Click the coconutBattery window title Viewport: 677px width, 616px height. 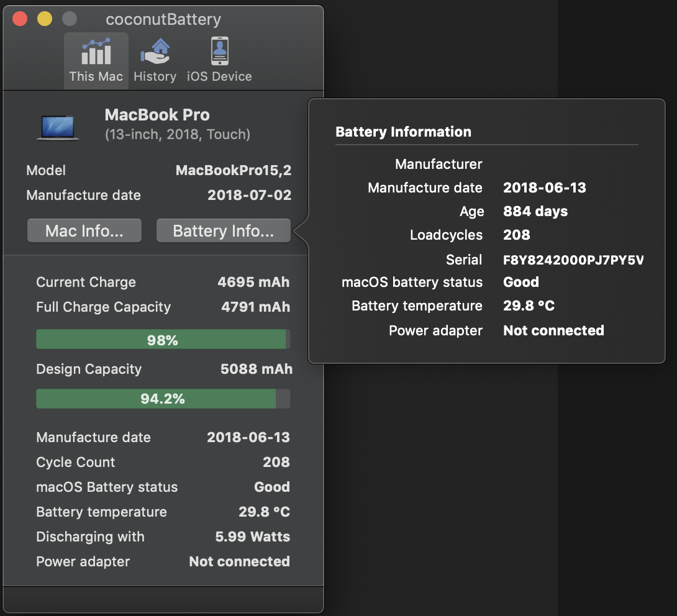click(x=163, y=19)
